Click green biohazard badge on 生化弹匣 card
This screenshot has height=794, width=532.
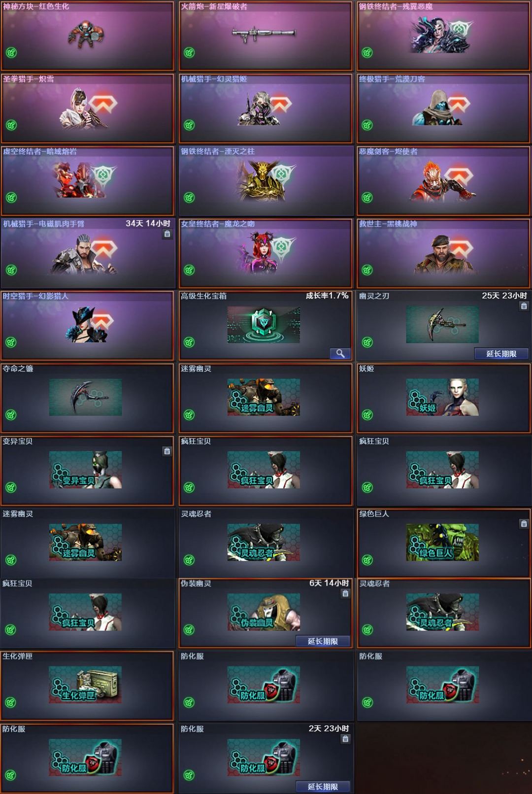click(11, 702)
